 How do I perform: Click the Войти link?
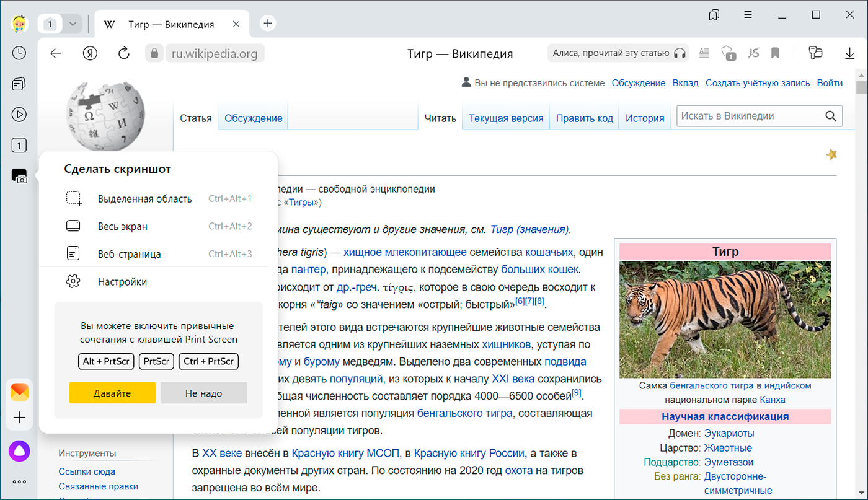830,83
